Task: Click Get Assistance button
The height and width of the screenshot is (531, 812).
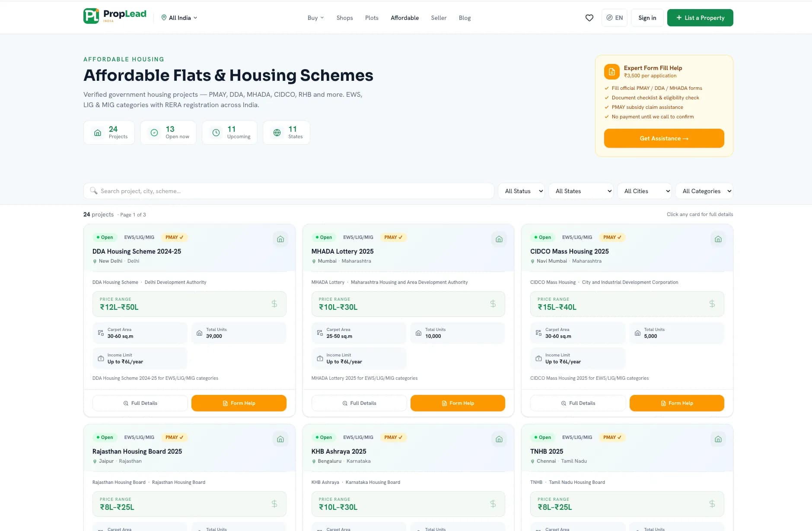Action: [x=664, y=138]
